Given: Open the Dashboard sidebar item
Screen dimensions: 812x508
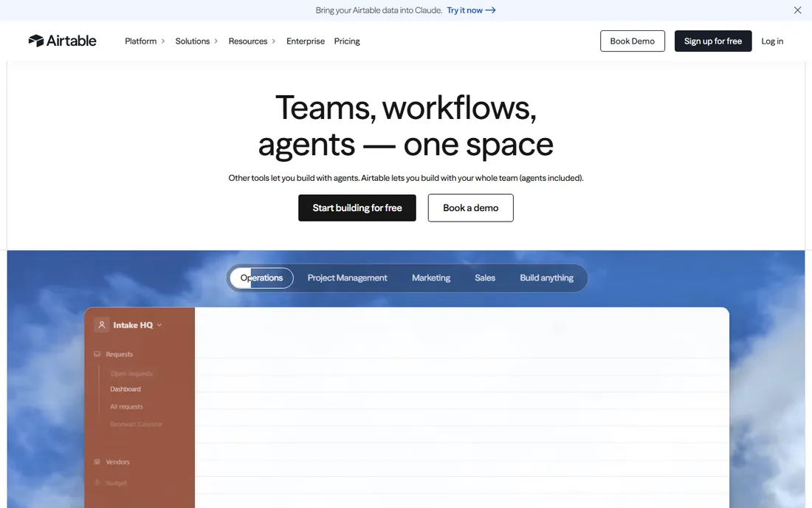Looking at the screenshot, I should [x=125, y=389].
